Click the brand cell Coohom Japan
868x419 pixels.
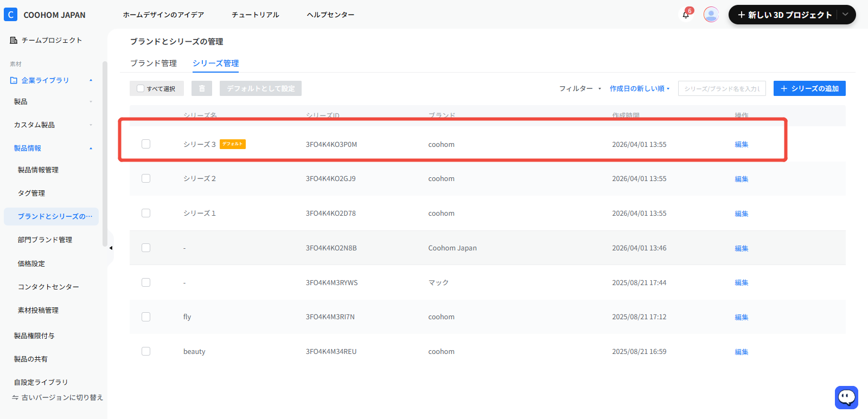[x=452, y=248]
